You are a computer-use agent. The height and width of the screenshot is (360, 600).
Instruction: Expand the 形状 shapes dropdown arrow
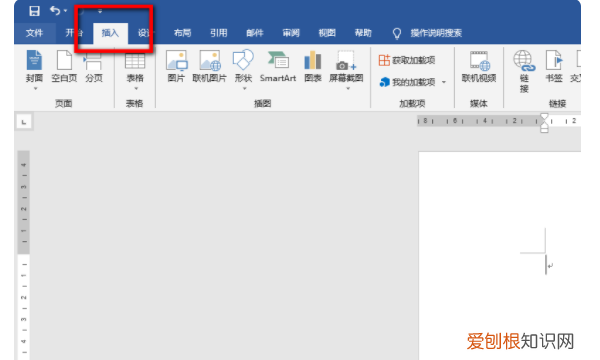pos(244,88)
